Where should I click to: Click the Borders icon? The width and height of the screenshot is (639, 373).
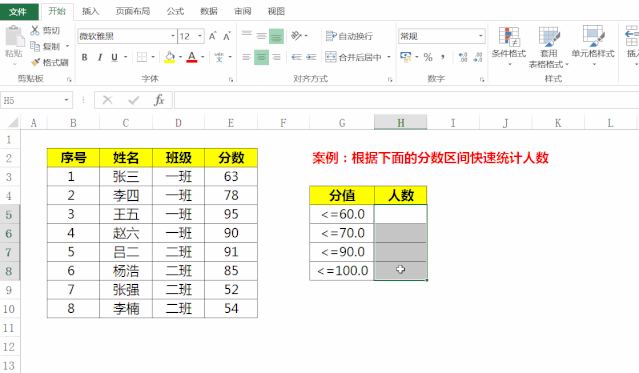pos(142,57)
